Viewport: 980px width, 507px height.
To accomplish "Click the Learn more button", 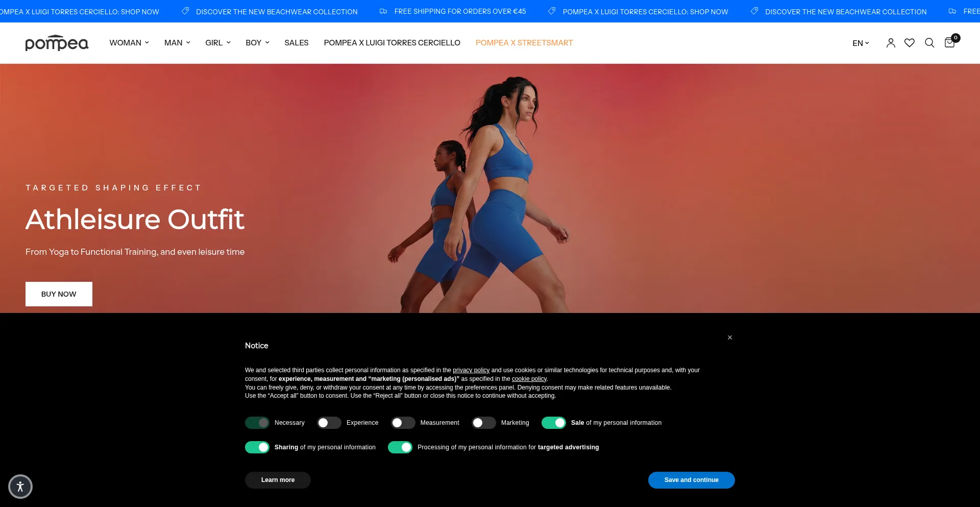I will click(x=278, y=480).
